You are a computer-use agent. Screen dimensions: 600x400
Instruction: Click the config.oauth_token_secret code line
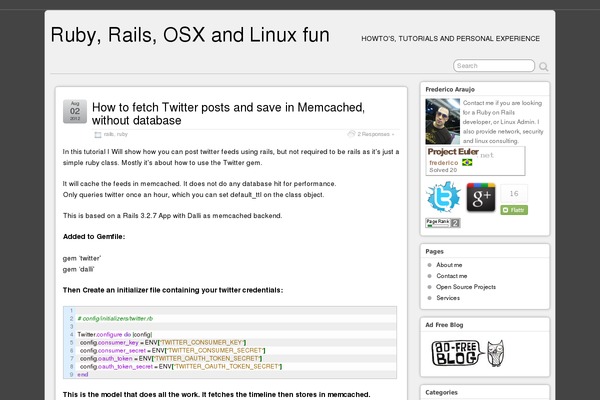point(181,367)
